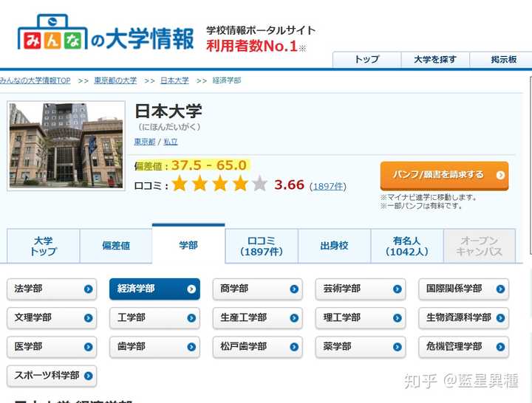Click the 東京都 link under university name

145,142
